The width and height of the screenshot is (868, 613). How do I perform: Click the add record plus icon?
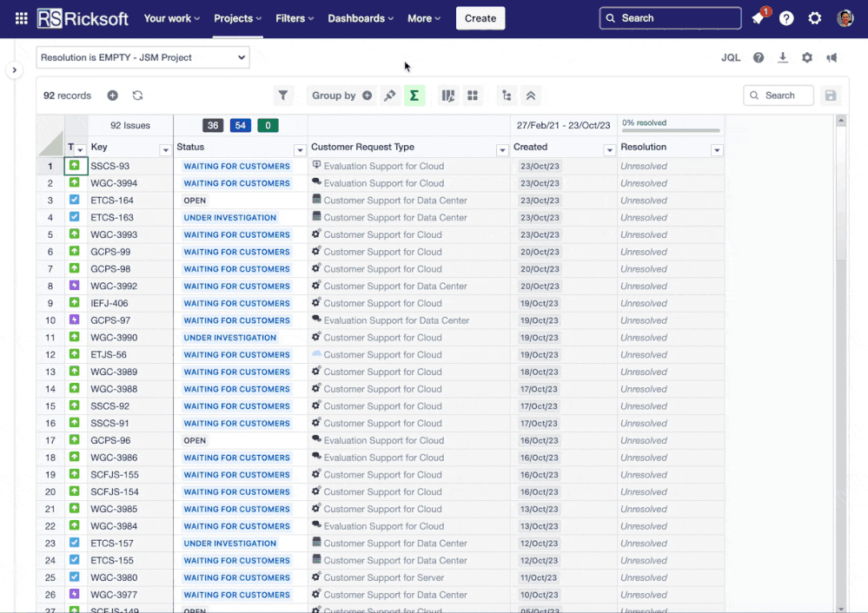(112, 96)
